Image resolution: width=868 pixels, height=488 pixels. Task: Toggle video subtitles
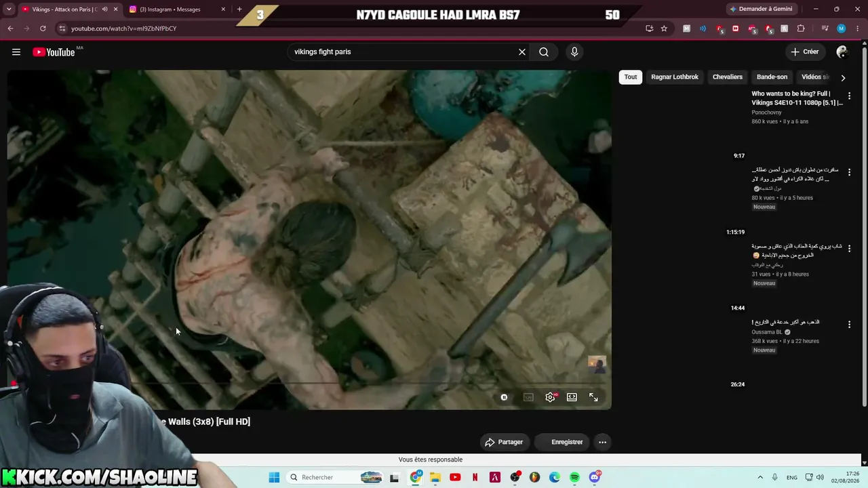tap(528, 397)
